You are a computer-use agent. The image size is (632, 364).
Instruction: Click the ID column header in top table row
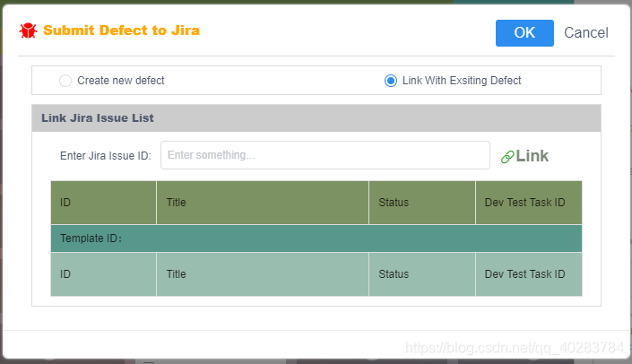click(x=104, y=203)
